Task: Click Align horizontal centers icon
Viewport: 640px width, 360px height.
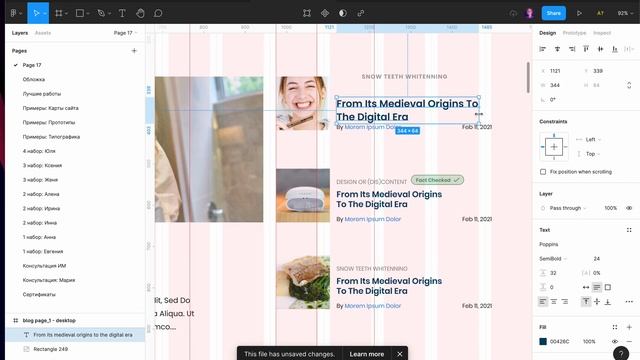Action: coord(557,49)
